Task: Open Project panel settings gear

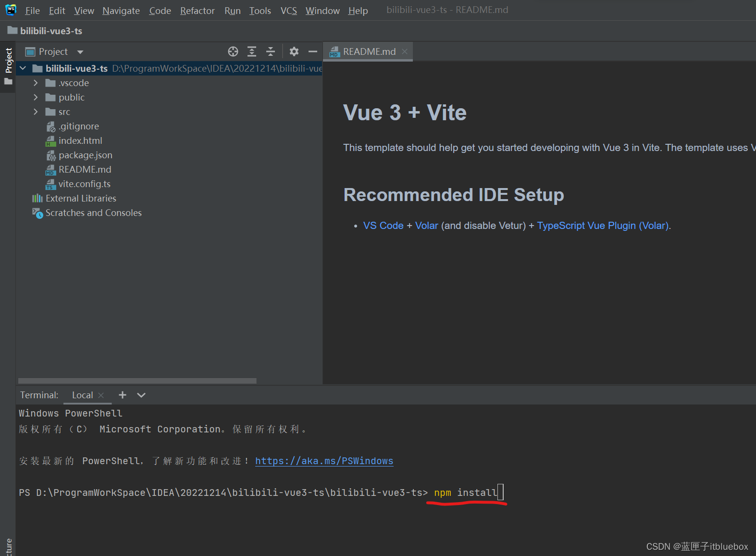Action: (x=294, y=51)
